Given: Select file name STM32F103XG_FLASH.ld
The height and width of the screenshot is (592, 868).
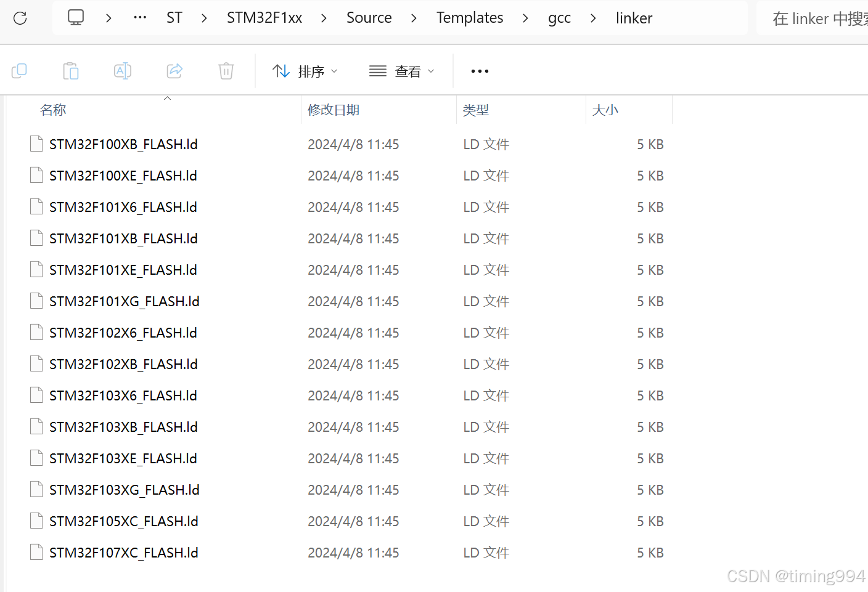Looking at the screenshot, I should tap(125, 490).
